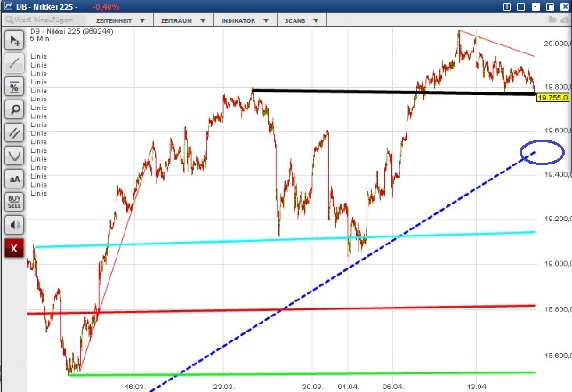
Task: Open the ZEITRAUM dropdown
Action: pos(183,20)
